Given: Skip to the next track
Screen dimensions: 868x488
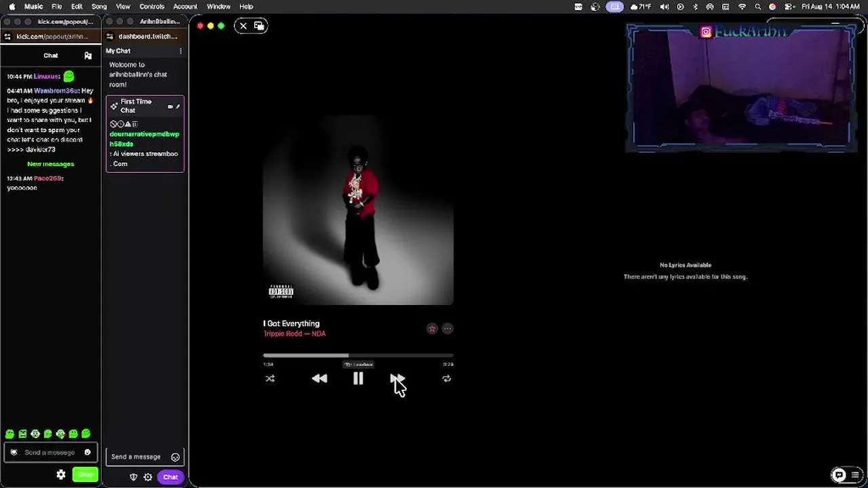Looking at the screenshot, I should click(x=397, y=379).
